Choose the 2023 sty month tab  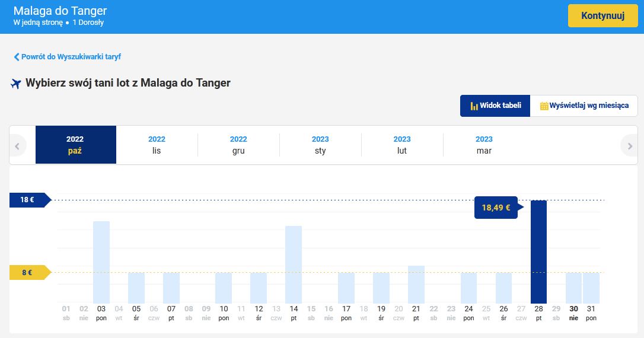pyautogui.click(x=320, y=145)
